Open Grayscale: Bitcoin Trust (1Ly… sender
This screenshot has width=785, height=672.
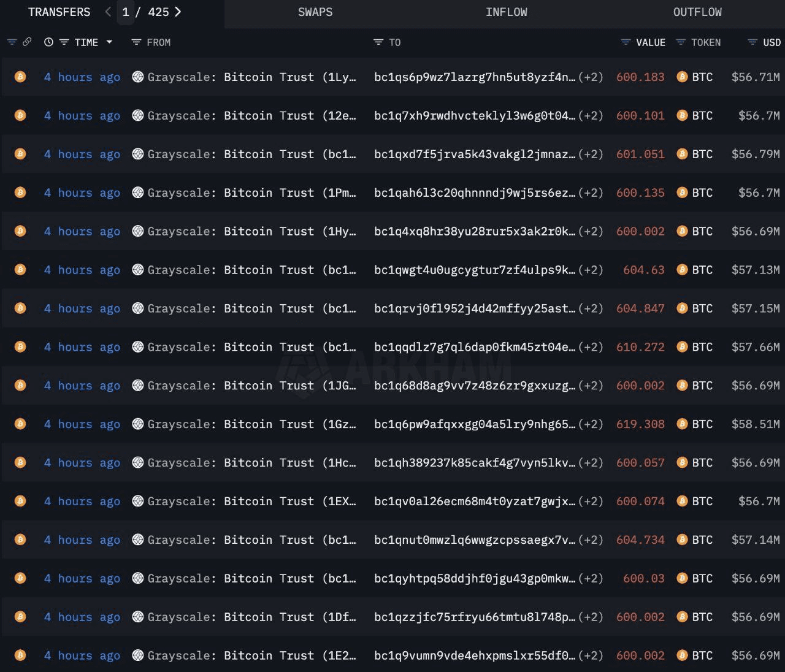(251, 77)
